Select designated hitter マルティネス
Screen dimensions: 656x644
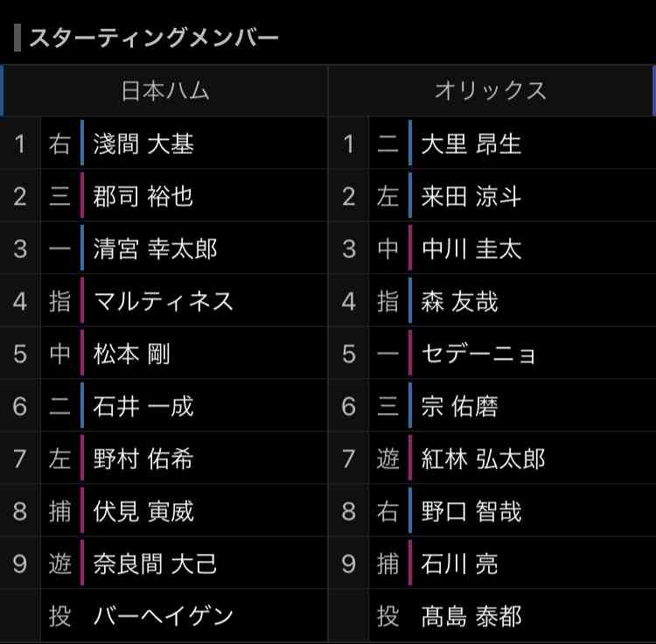[164, 301]
